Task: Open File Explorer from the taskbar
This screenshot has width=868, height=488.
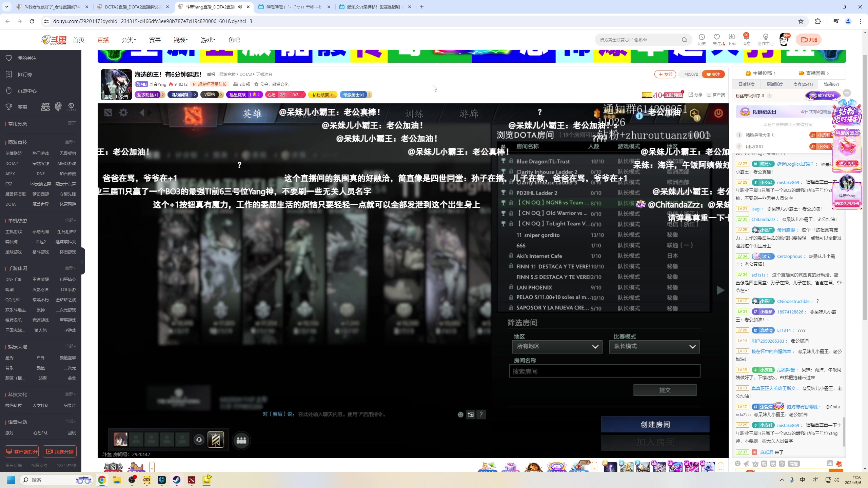Action: pyautogui.click(x=117, y=480)
